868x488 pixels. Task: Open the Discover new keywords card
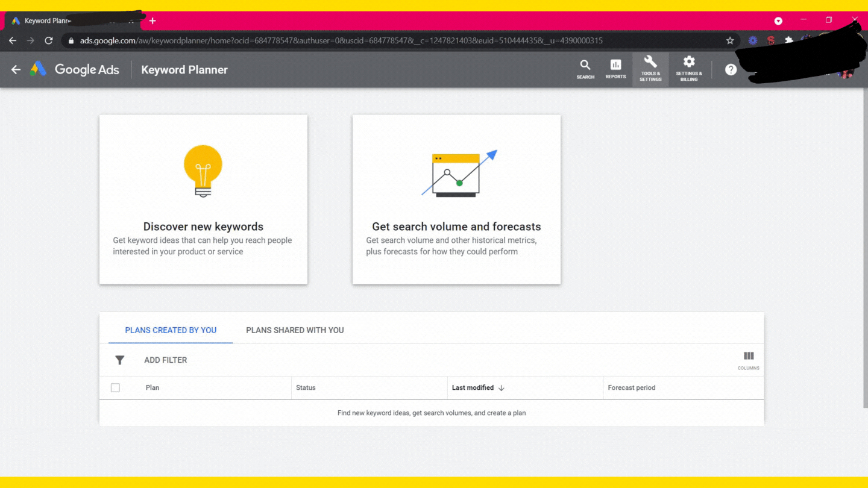(x=203, y=199)
